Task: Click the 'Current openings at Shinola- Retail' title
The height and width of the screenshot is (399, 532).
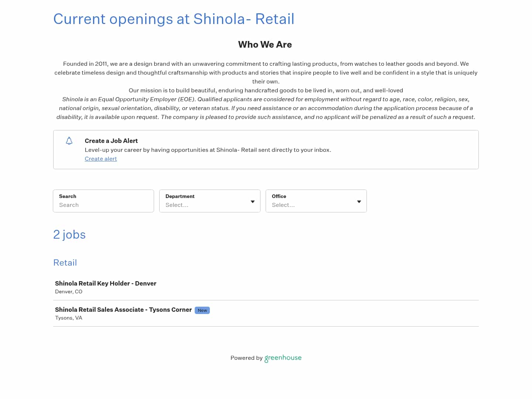Action: tap(174, 19)
